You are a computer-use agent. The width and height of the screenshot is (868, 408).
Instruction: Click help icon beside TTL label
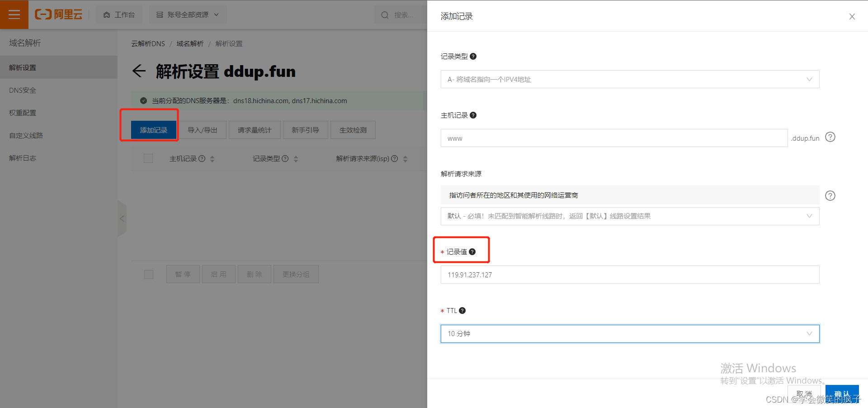point(462,311)
